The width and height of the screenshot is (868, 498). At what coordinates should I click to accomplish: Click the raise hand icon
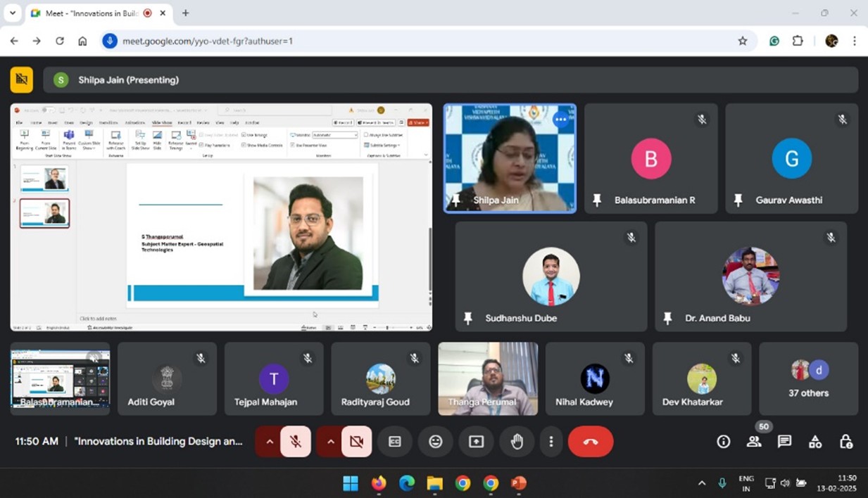pyautogui.click(x=517, y=442)
